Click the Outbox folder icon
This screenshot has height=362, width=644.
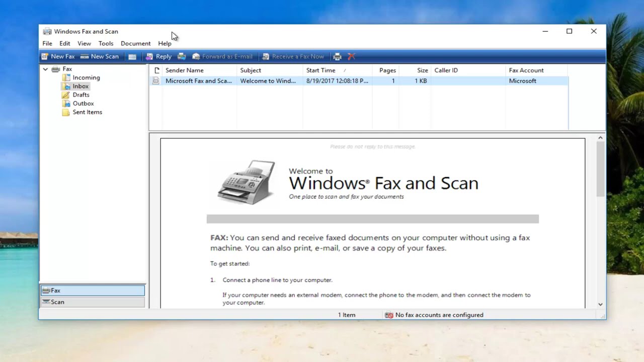click(x=66, y=103)
